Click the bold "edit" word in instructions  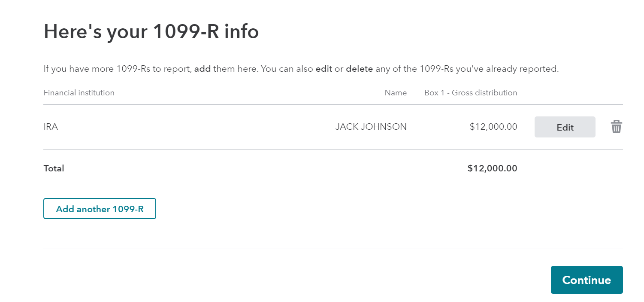(324, 69)
